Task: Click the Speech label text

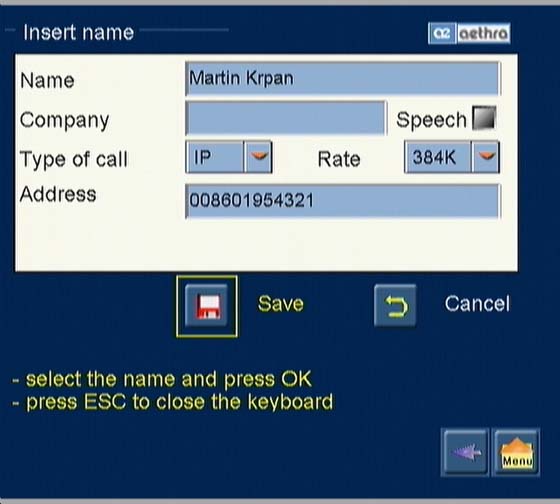Action: pyautogui.click(x=431, y=120)
